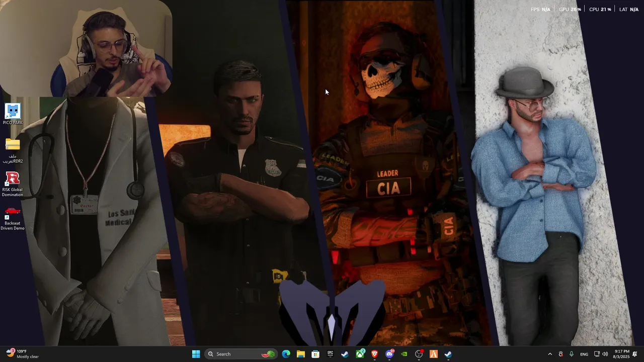Open the orange FiveM icon on taskbar
Viewport: 644px width, 362px height.
pyautogui.click(x=434, y=354)
